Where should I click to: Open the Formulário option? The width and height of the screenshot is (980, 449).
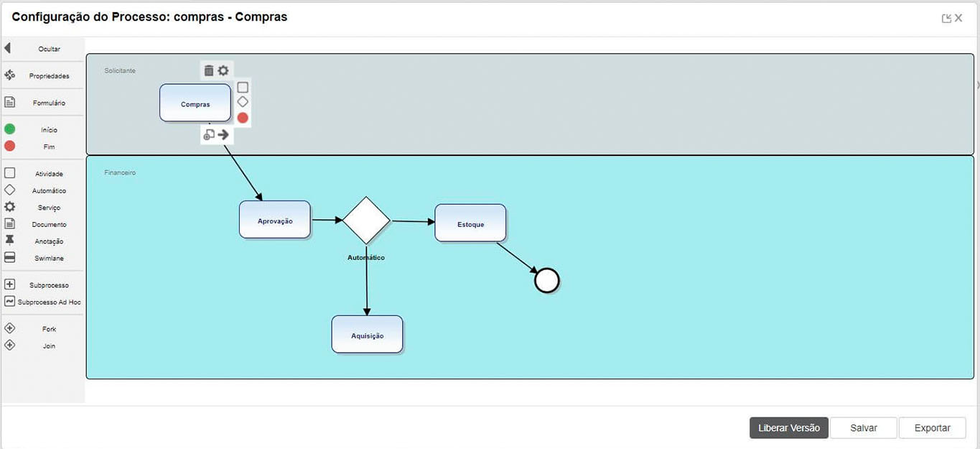coord(10,103)
